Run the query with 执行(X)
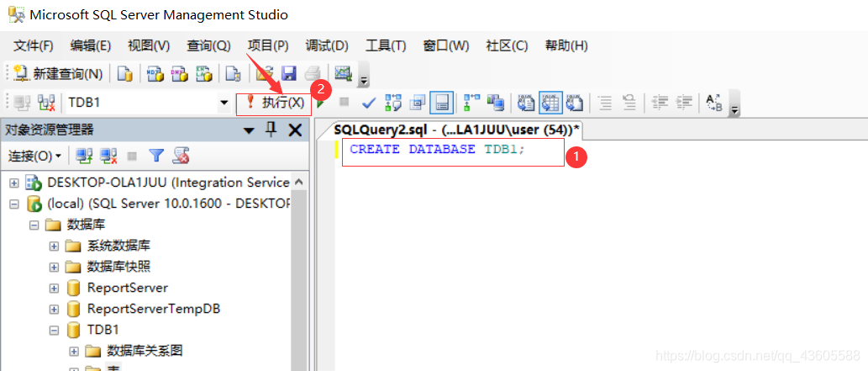Image resolution: width=868 pixels, height=371 pixels. pos(275,103)
